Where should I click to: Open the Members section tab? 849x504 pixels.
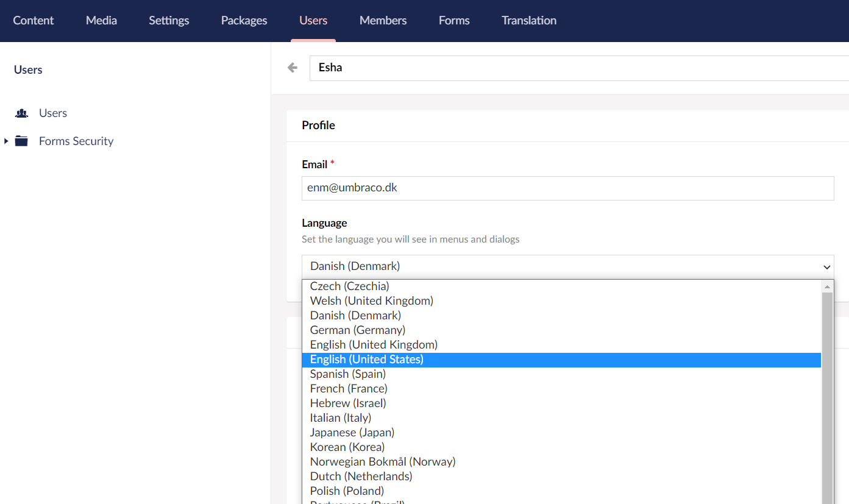tap(383, 21)
